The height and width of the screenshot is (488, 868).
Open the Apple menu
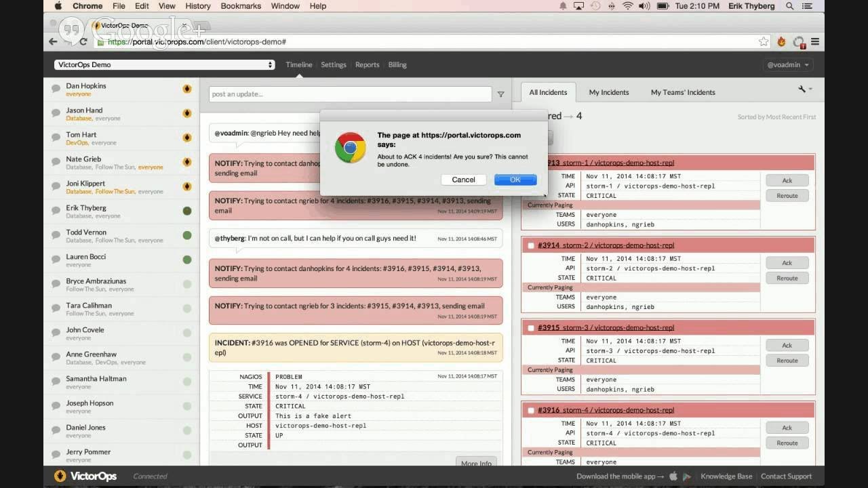(x=58, y=6)
